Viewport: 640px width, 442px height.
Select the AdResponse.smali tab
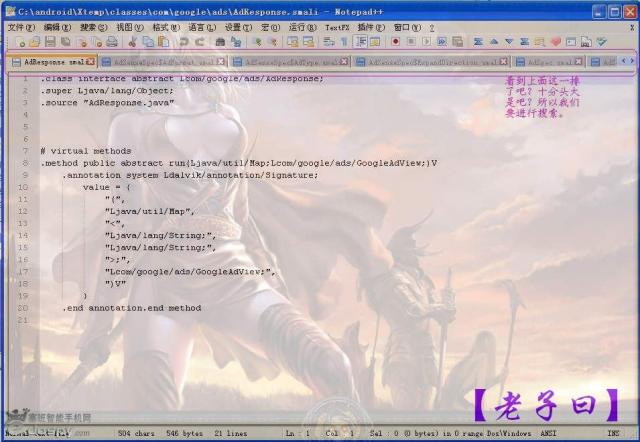(x=53, y=62)
